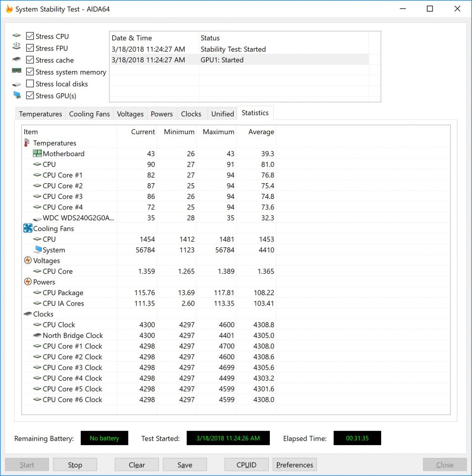472x476 pixels.
Task: Click the local disks drive icon
Action: 16,84
